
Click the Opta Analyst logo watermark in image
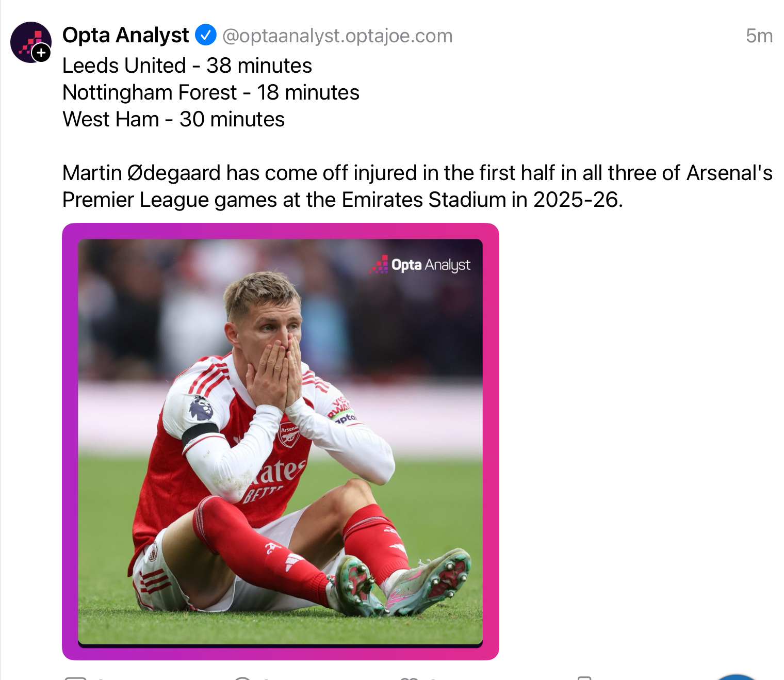pos(420,265)
